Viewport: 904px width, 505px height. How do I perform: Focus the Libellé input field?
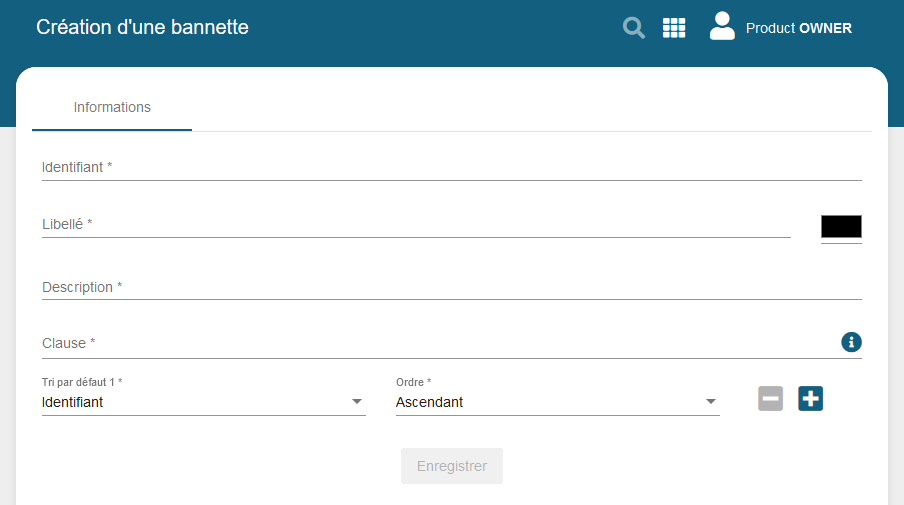[415, 225]
